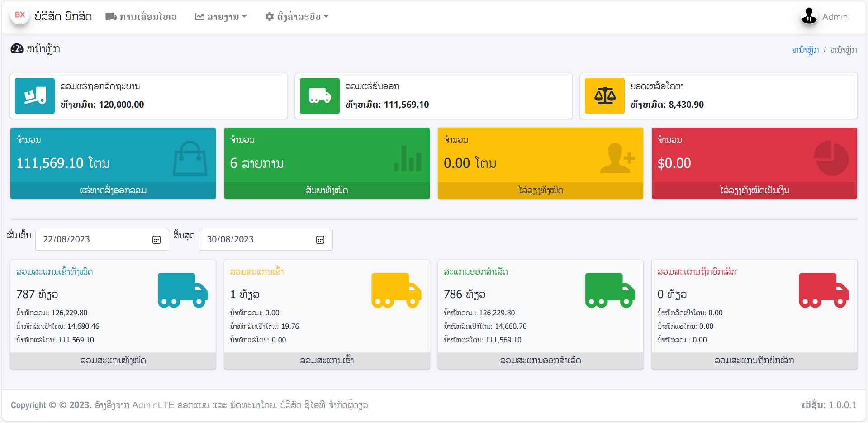Click the 14,680.46 truck weight value

83,327
